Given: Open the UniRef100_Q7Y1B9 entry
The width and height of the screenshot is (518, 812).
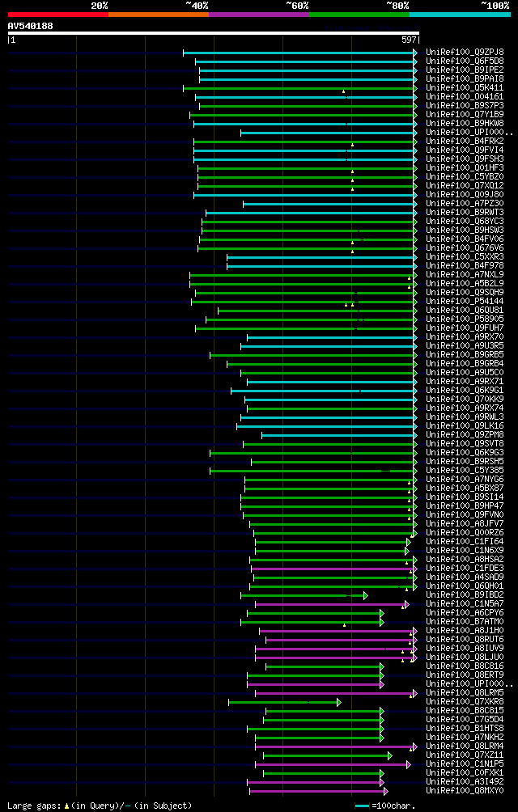Looking at the screenshot, I should (x=465, y=114).
